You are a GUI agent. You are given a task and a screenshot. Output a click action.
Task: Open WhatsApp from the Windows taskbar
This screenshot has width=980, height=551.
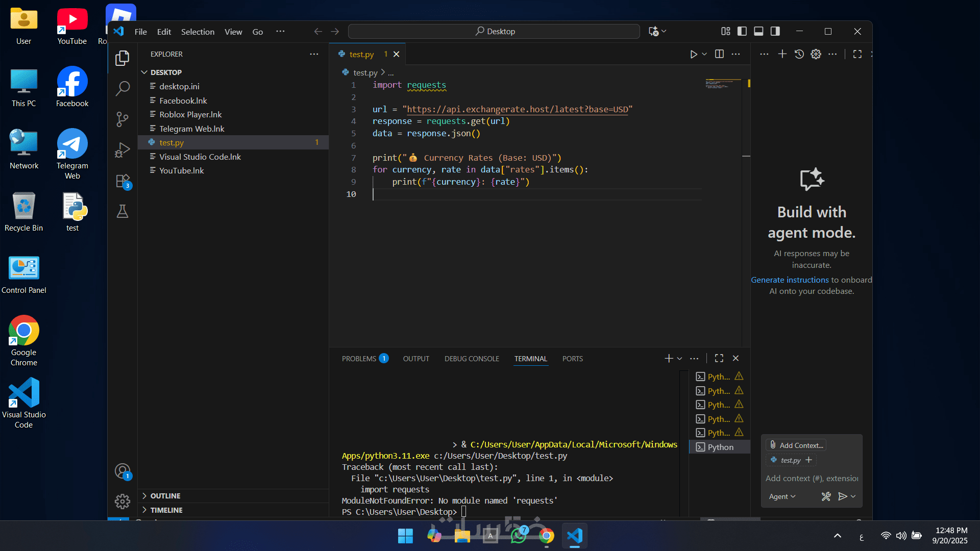[519, 536]
